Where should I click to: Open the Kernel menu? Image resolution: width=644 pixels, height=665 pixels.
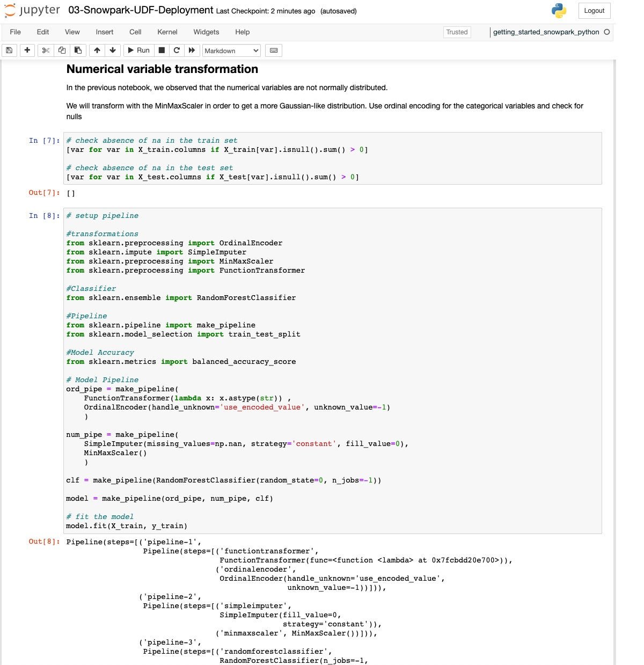click(x=167, y=32)
